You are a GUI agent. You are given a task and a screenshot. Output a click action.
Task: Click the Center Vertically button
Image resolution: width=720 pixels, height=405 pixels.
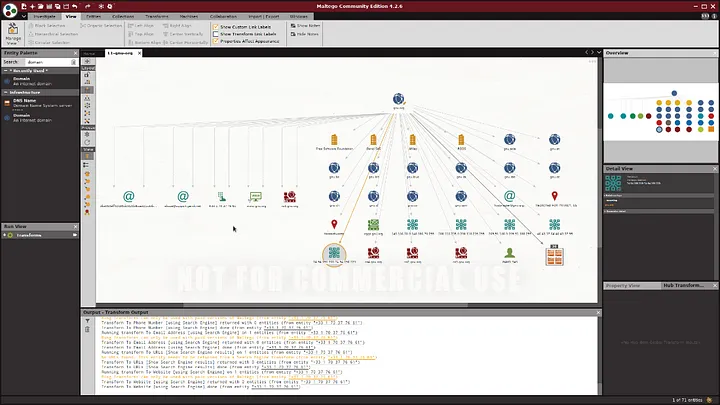(x=183, y=34)
